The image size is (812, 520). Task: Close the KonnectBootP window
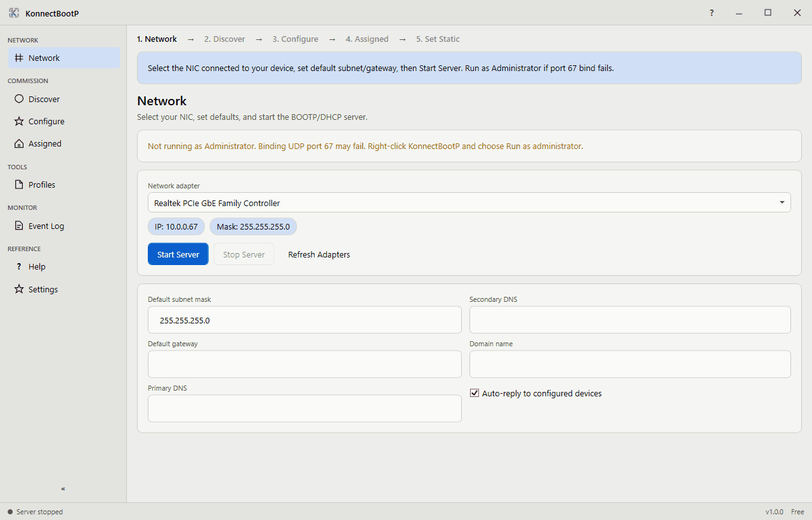tap(797, 13)
